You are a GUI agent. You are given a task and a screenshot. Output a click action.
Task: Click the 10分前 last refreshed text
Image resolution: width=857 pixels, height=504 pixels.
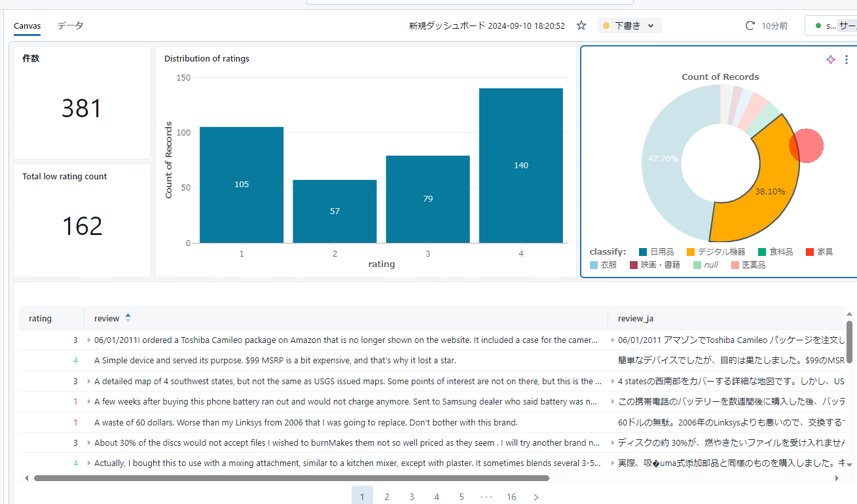pos(775,26)
